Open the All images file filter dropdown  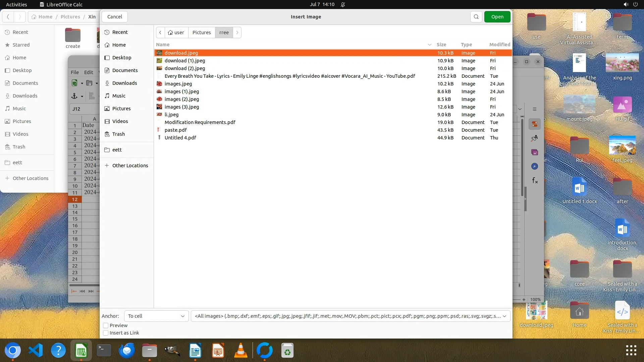click(x=350, y=316)
